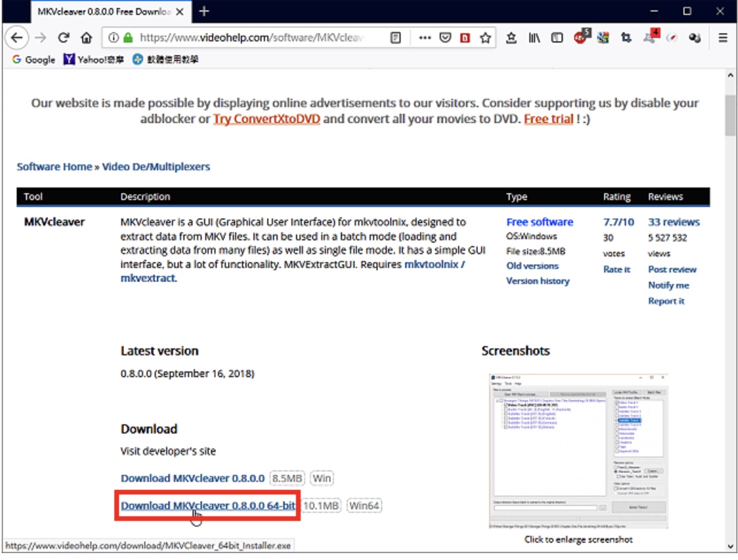
Task: Toggle the sidebar view icon
Action: coord(557,38)
